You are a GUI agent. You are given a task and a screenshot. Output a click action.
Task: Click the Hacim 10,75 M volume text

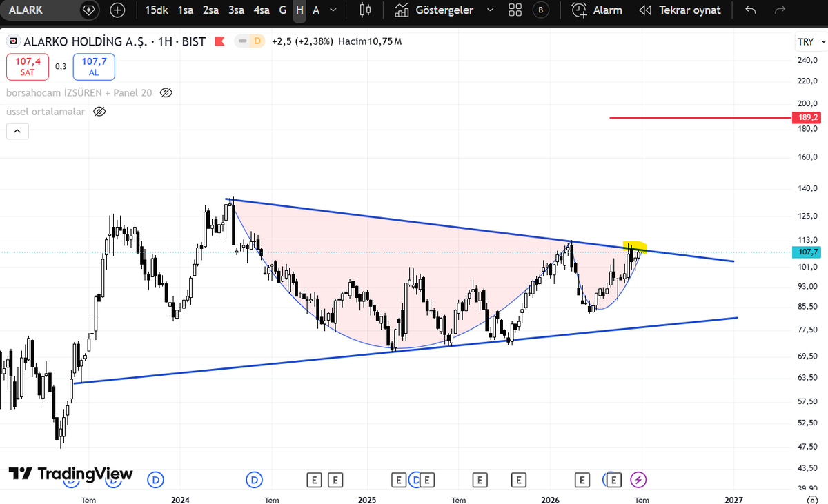pyautogui.click(x=370, y=41)
